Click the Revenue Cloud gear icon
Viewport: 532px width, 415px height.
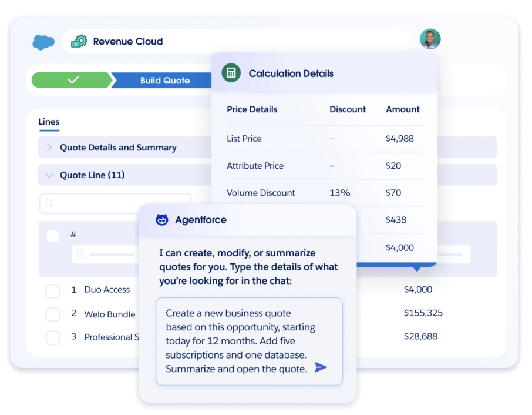(79, 41)
